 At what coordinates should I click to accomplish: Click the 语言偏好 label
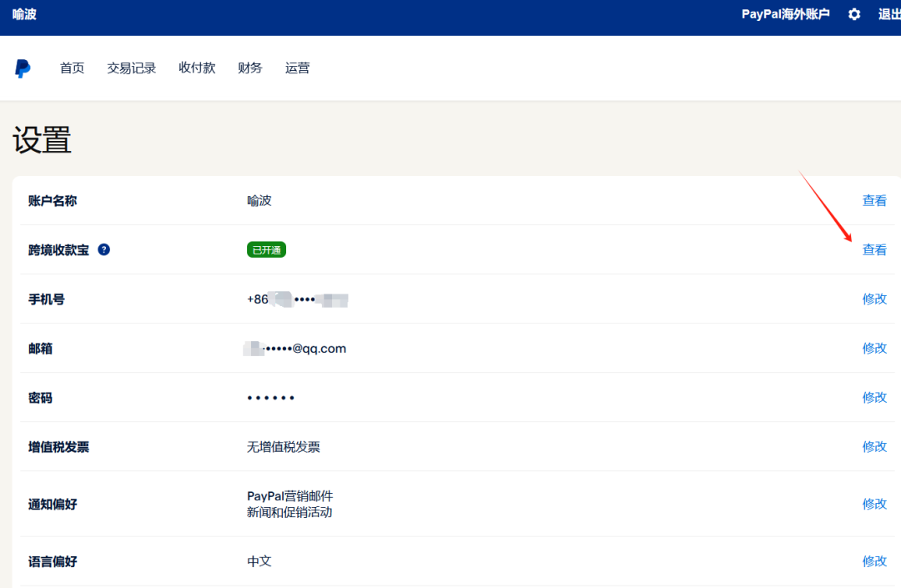click(x=53, y=562)
